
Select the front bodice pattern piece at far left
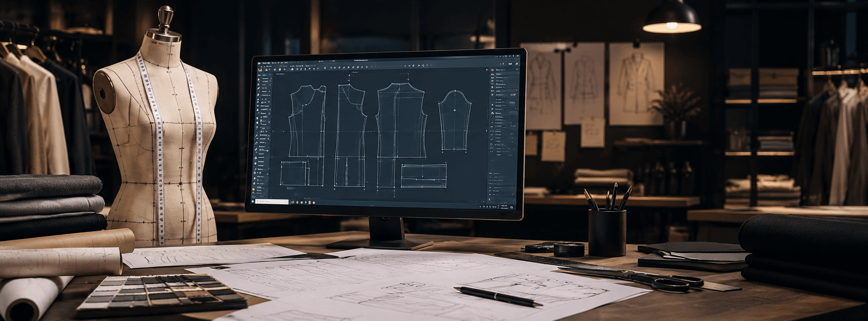coord(308,121)
